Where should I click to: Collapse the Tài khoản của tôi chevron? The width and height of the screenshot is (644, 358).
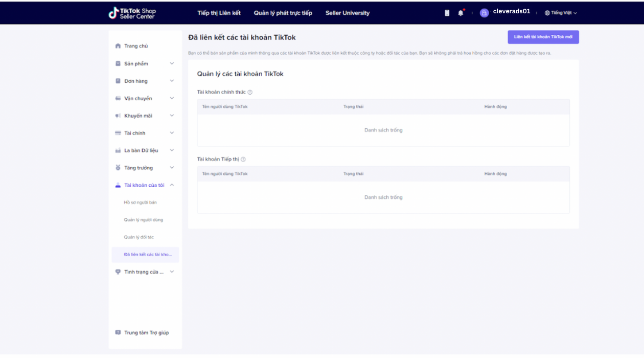(172, 185)
